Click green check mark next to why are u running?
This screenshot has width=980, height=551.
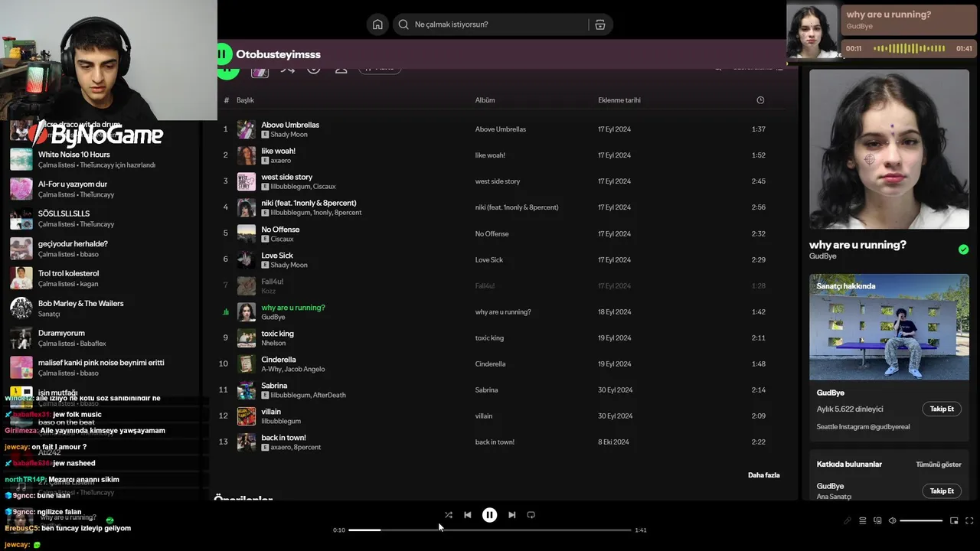[963, 249]
